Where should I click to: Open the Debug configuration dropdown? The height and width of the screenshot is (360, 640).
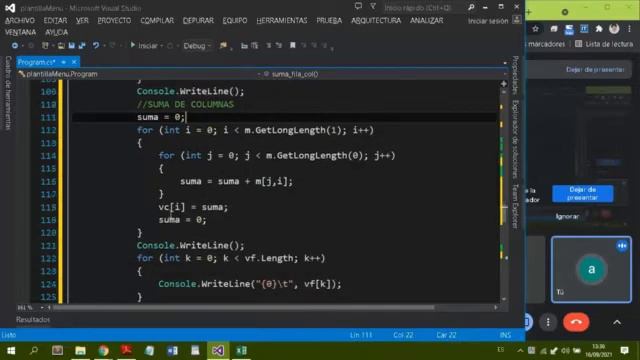click(197, 46)
